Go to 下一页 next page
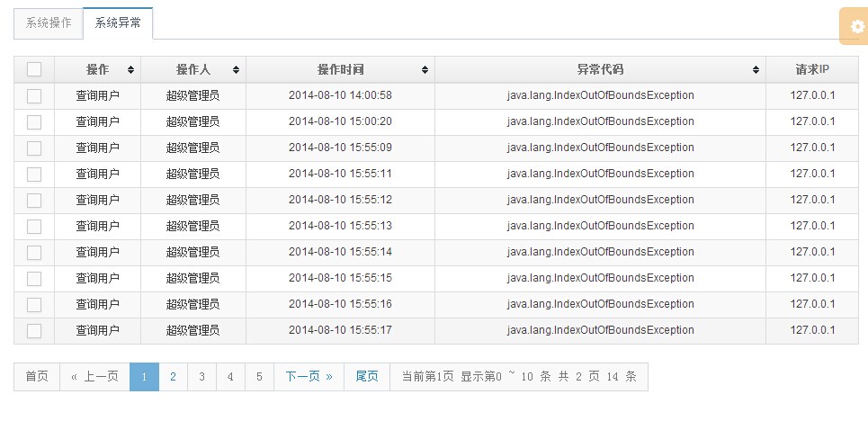The image size is (868, 430). (309, 377)
